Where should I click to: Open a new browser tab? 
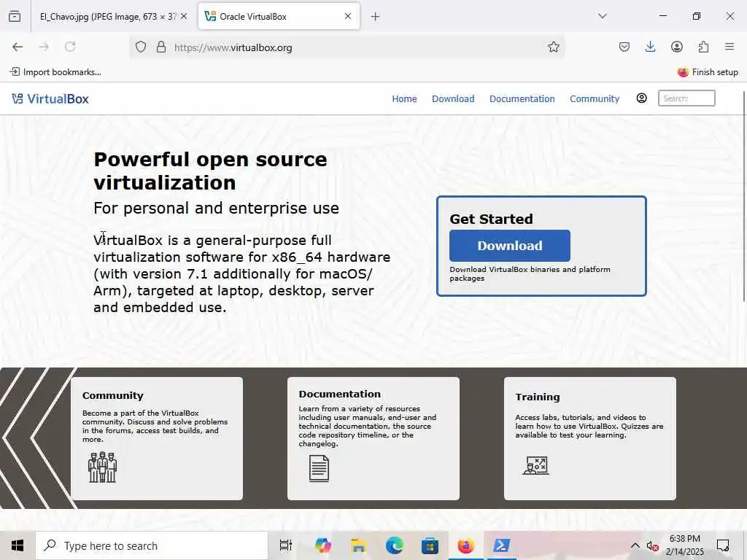pyautogui.click(x=376, y=17)
